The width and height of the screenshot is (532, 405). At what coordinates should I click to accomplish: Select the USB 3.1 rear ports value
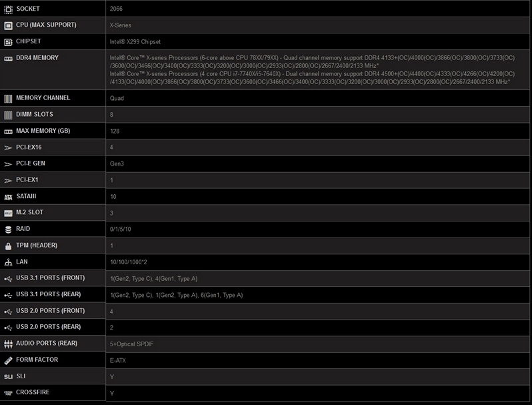point(177,295)
